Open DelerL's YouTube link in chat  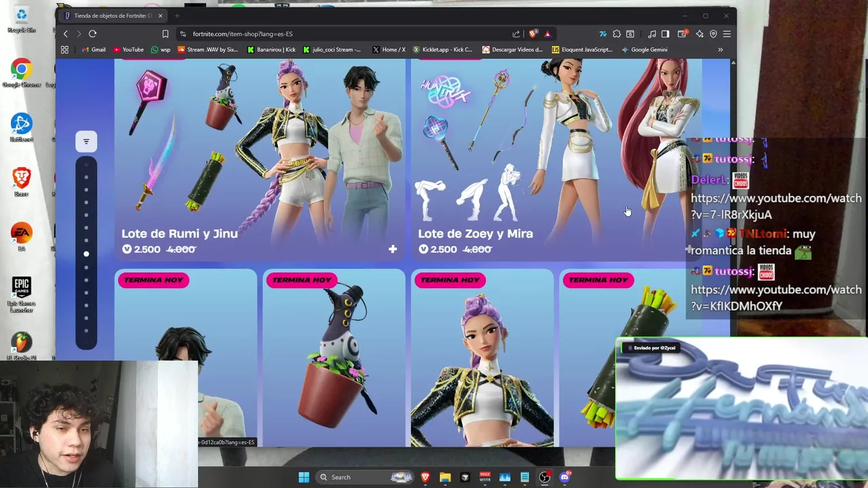pyautogui.click(x=776, y=206)
